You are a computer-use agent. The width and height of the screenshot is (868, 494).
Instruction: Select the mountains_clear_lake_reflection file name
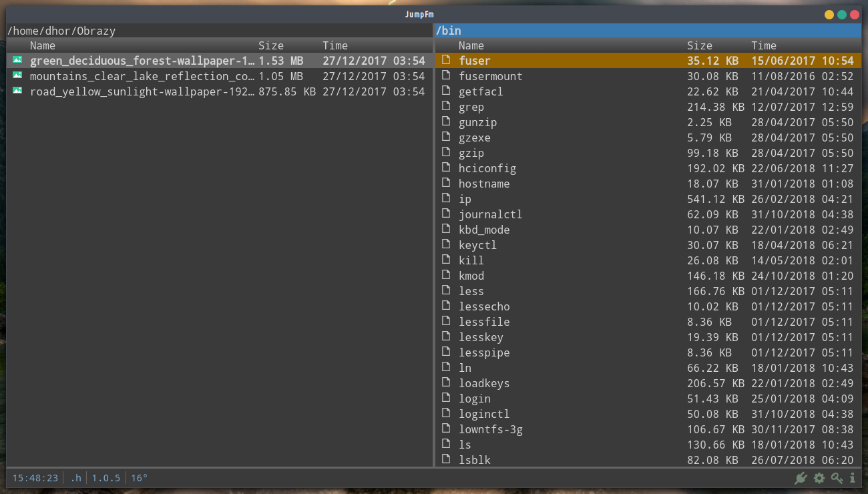pyautogui.click(x=142, y=76)
